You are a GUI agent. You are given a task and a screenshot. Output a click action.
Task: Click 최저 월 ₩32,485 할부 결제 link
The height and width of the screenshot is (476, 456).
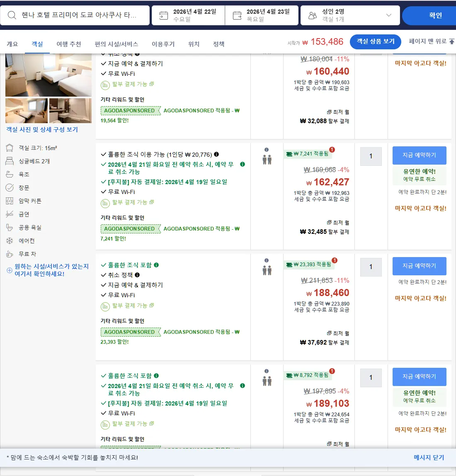(324, 227)
